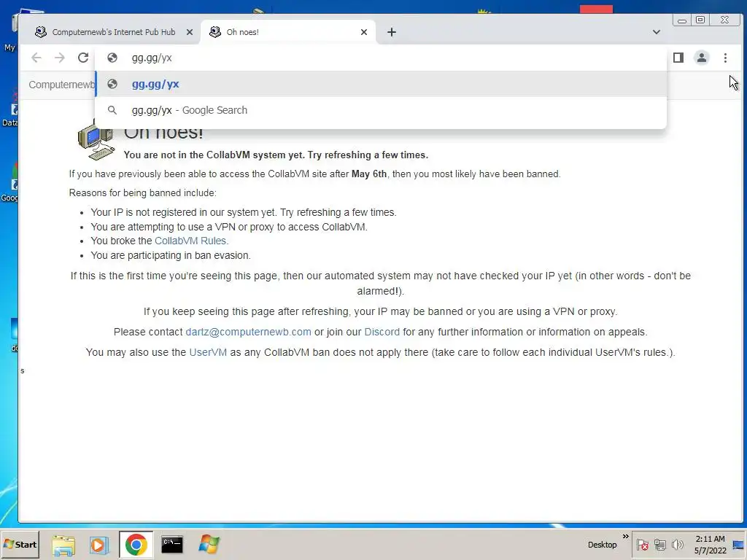This screenshot has width=747, height=560.
Task: Open the network tray icon
Action: click(659, 545)
